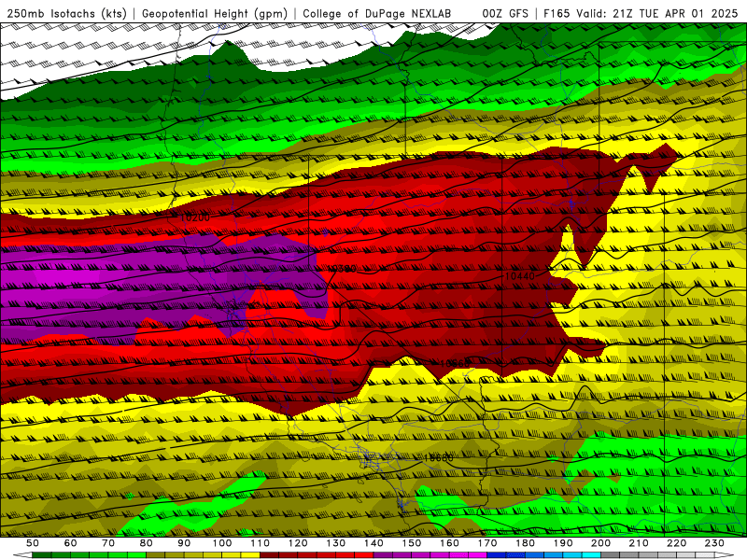Click the 10560 height contour label

tap(455, 364)
